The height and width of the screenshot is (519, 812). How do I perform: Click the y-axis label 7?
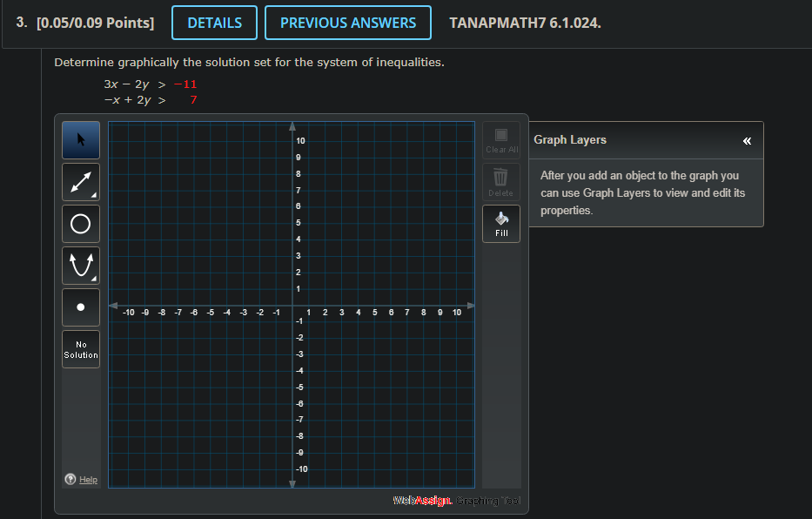point(299,190)
